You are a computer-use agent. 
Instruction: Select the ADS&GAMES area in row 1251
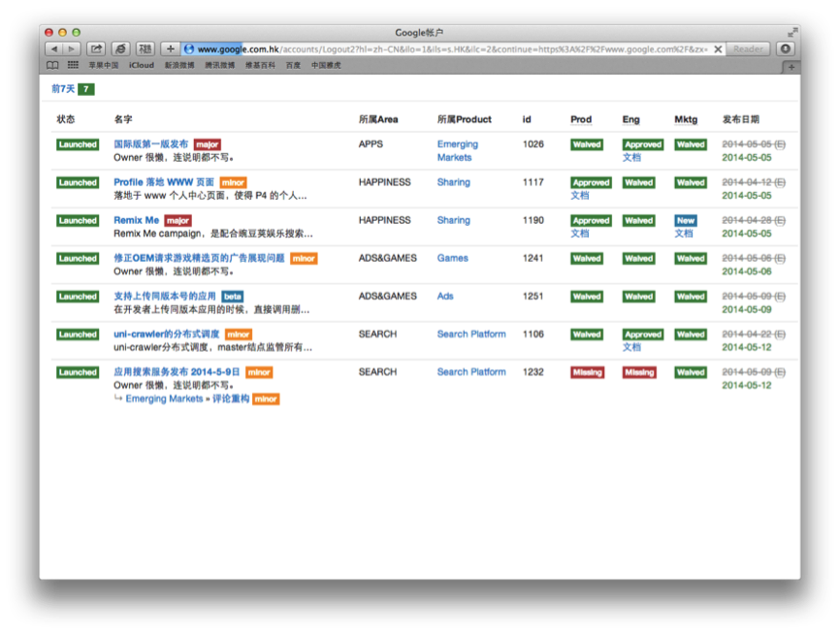[387, 296]
